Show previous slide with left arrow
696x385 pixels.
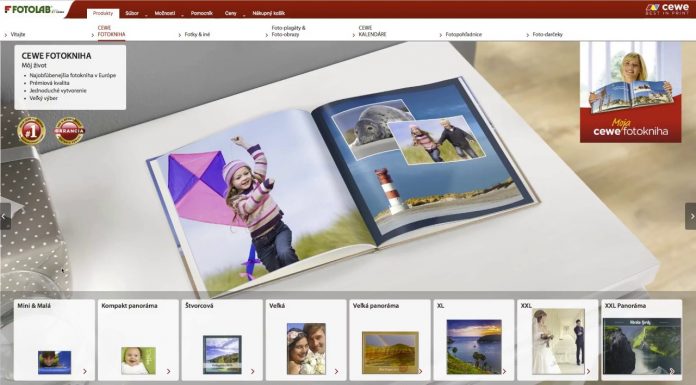point(5,216)
